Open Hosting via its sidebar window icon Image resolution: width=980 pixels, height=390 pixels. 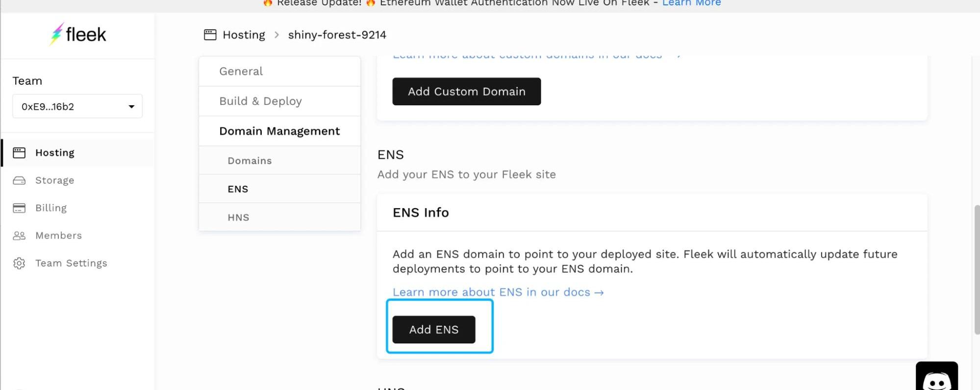[19, 153]
